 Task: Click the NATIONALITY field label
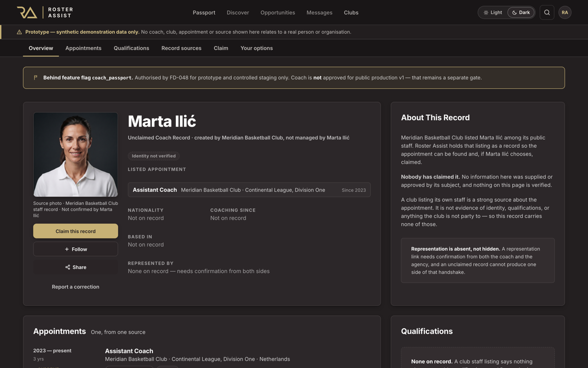pos(146,210)
